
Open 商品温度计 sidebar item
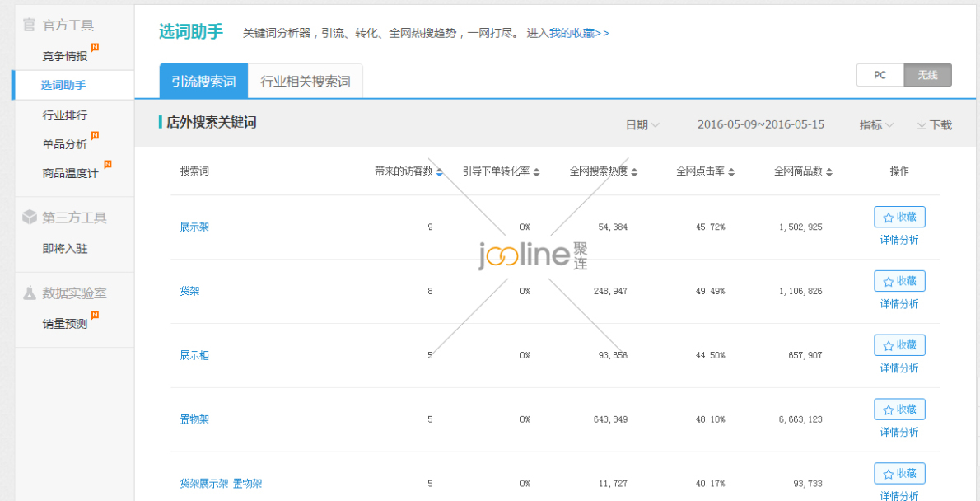click(71, 173)
